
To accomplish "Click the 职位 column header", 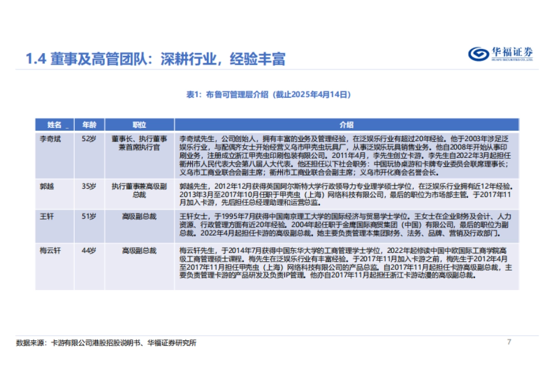I will [x=139, y=124].
